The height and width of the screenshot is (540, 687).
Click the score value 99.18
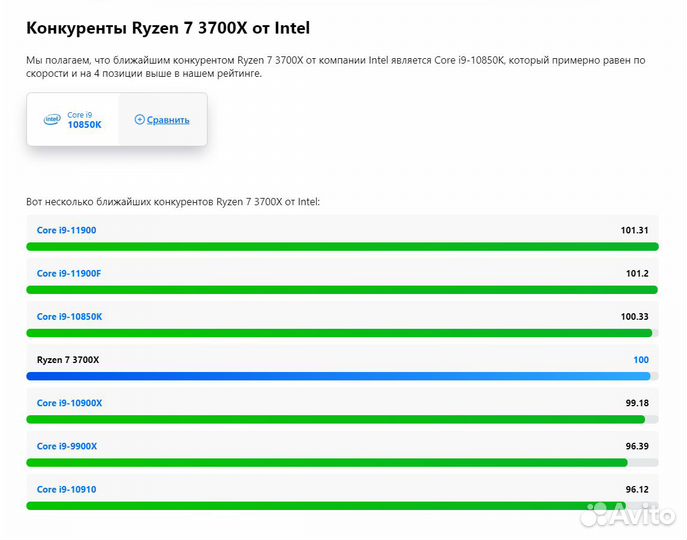tap(637, 403)
